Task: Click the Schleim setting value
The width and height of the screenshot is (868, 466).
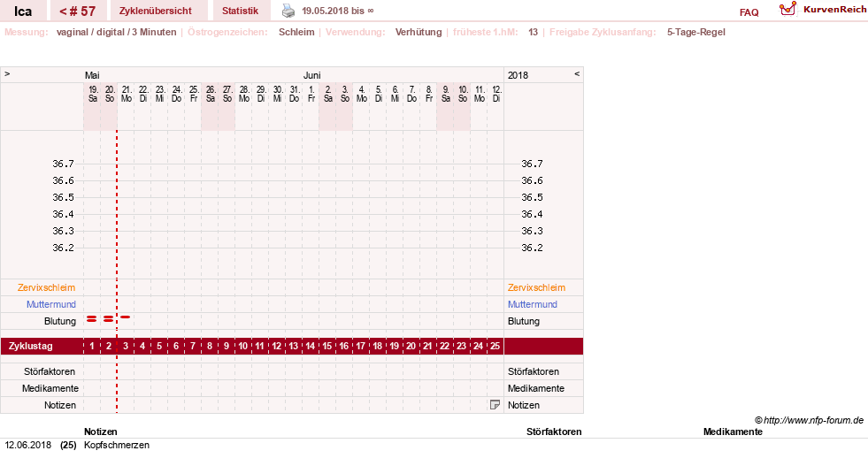Action: click(296, 32)
